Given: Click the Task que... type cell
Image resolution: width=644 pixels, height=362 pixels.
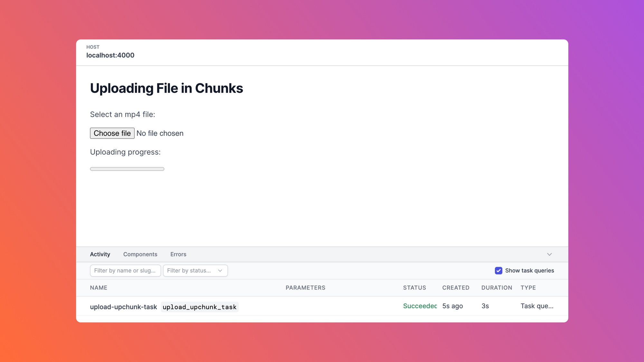Looking at the screenshot, I should (x=537, y=306).
